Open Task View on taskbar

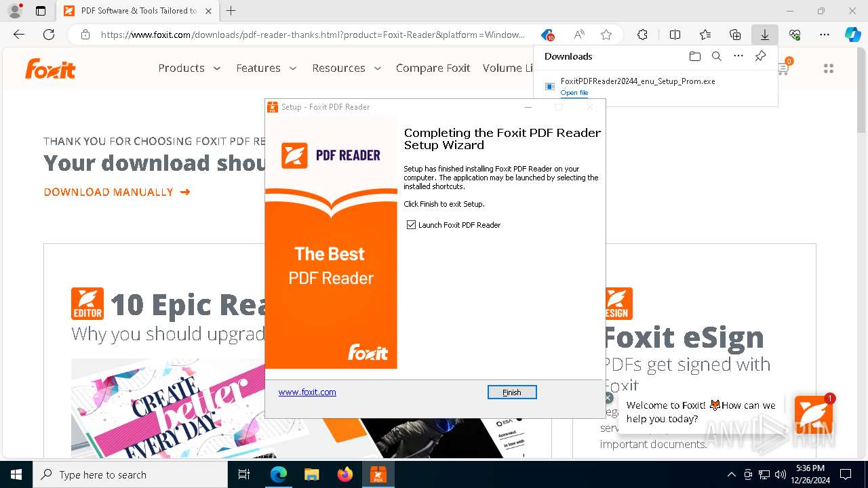point(245,474)
